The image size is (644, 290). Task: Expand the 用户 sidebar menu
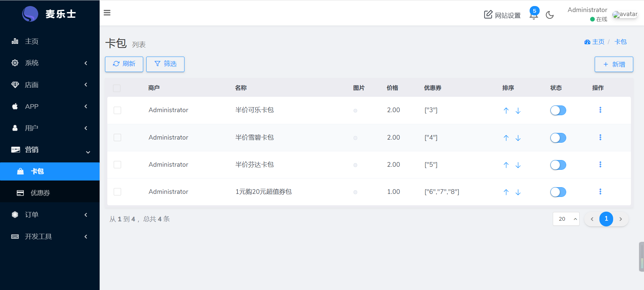click(50, 128)
